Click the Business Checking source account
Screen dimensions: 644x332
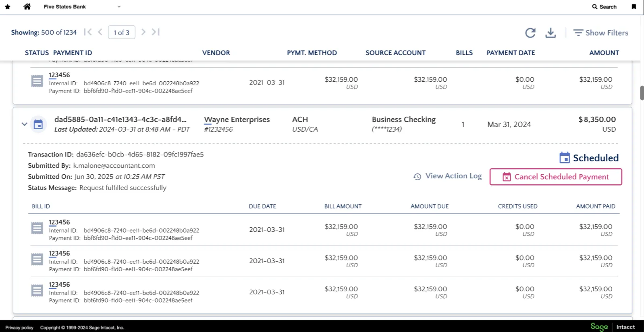pos(404,120)
